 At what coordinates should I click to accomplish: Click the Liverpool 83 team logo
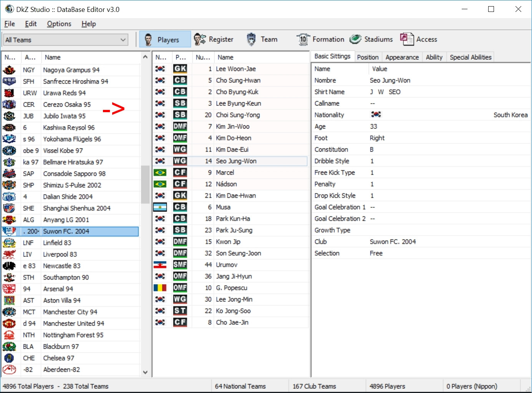9,254
